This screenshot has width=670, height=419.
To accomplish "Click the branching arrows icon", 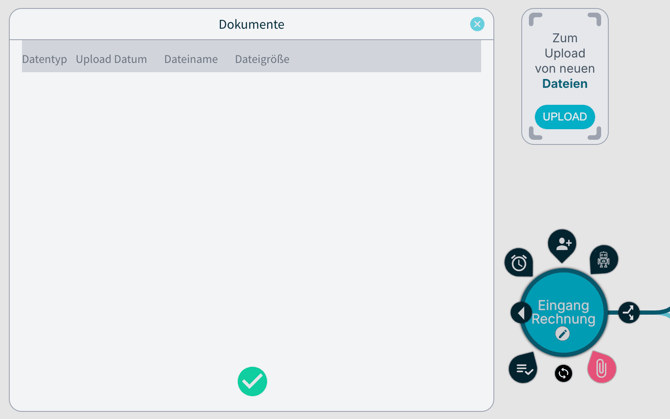I will [x=629, y=313].
